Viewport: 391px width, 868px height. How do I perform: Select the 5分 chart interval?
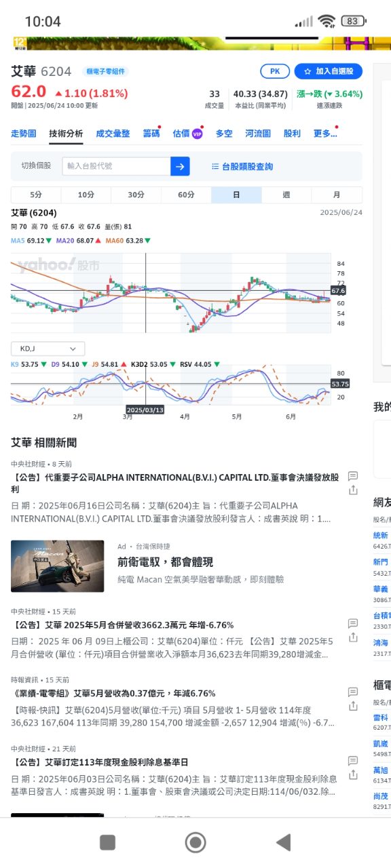(x=36, y=195)
